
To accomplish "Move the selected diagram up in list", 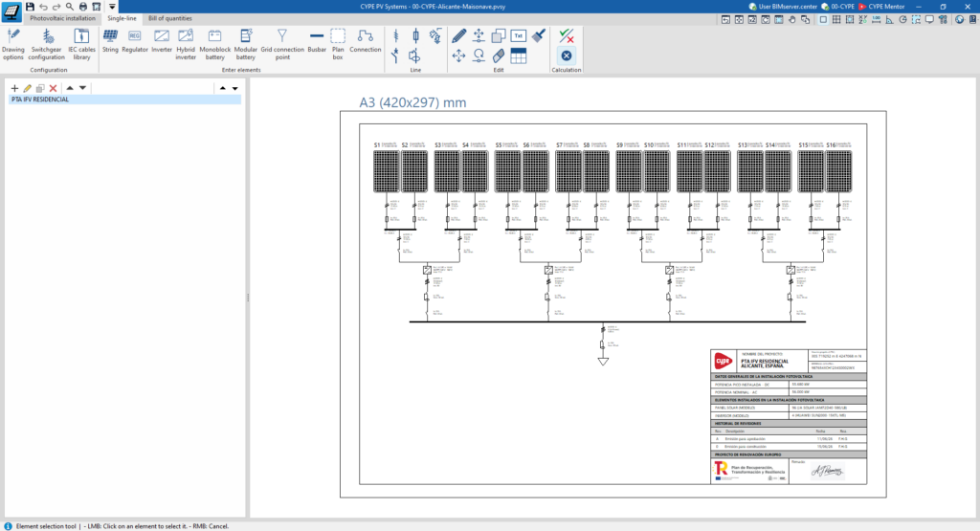I will pyautogui.click(x=69, y=88).
